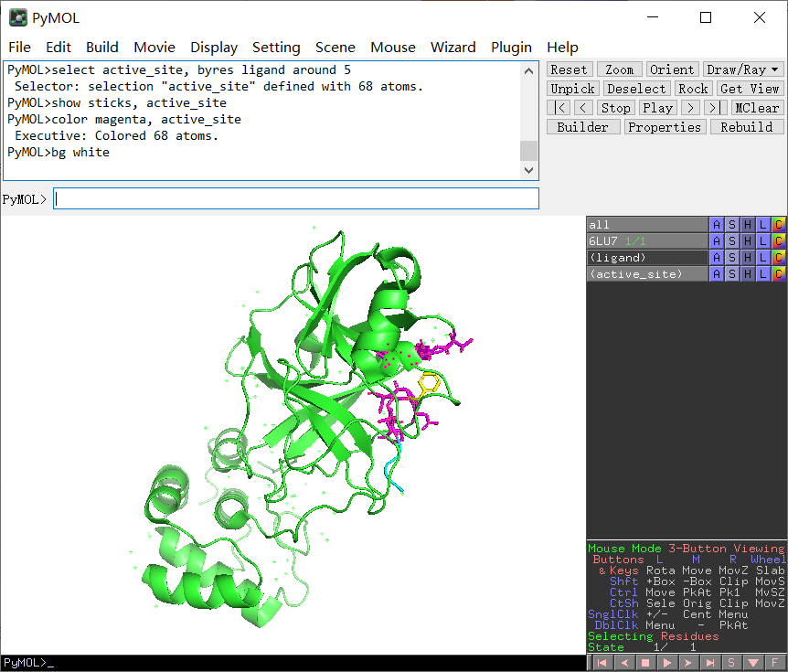The image size is (788, 672).
Task: Open Label menu for (ligand) selection
Action: click(763, 258)
